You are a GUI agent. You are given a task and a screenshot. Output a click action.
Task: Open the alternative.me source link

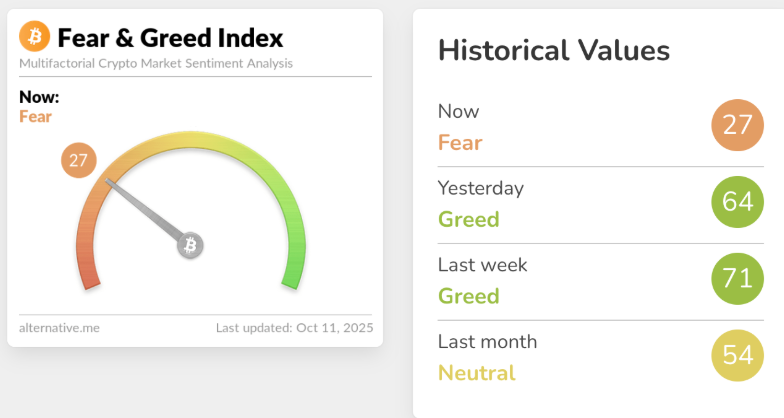pyautogui.click(x=59, y=327)
